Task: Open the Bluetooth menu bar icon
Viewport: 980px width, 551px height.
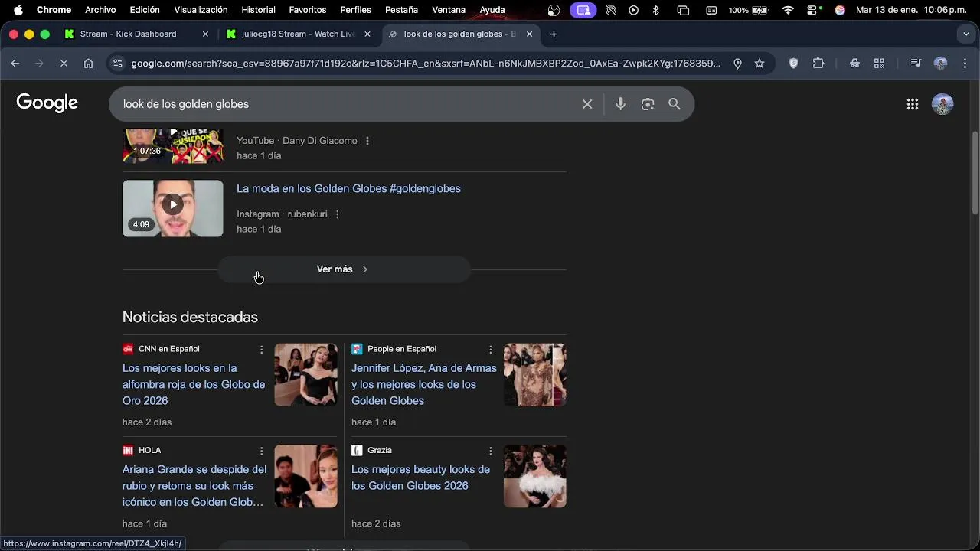Action: (656, 10)
